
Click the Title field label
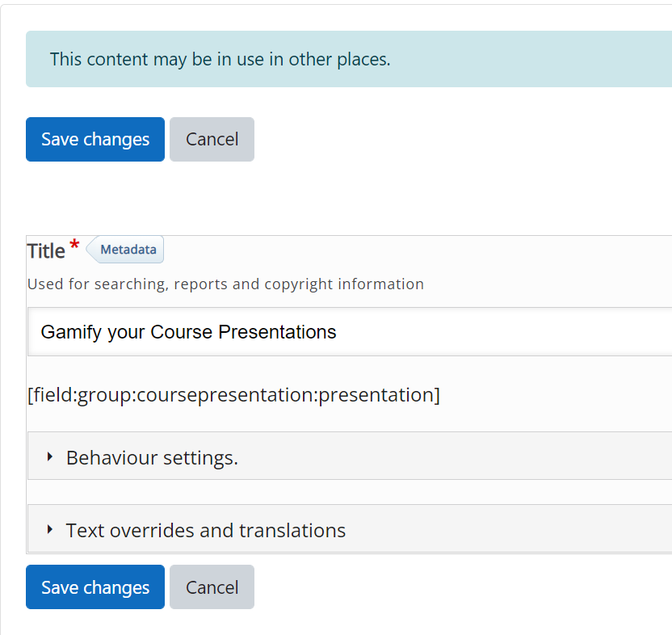click(46, 251)
